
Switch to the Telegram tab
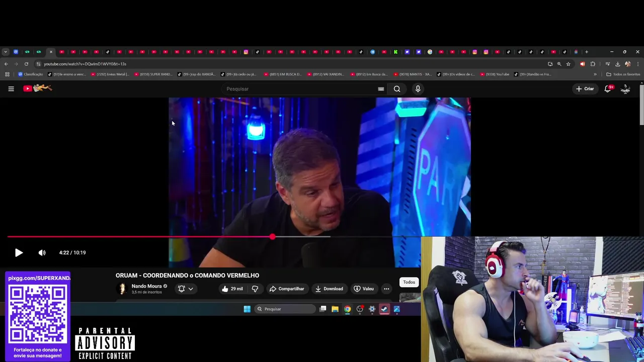click(x=372, y=52)
